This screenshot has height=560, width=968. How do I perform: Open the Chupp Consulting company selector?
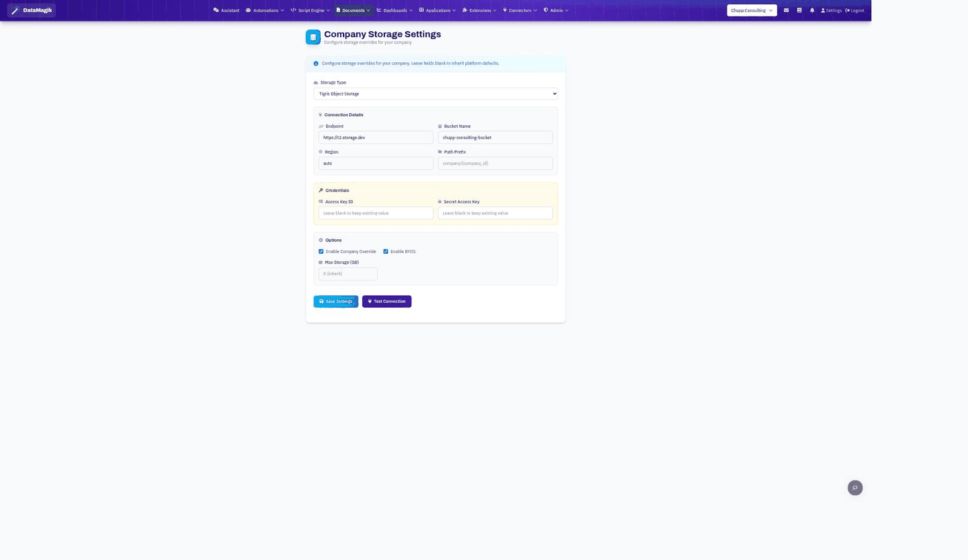pyautogui.click(x=752, y=10)
